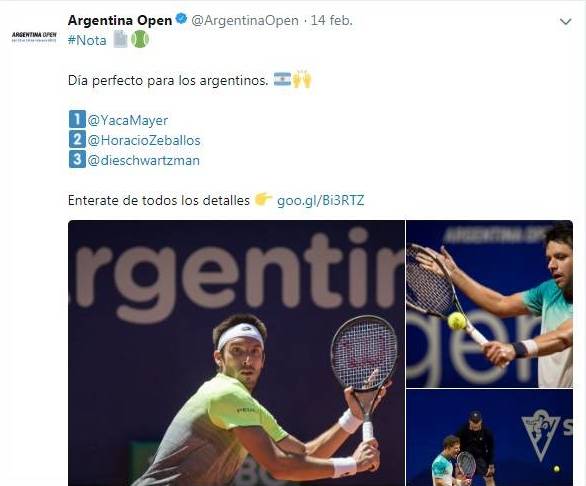Click the raised hands emoji
Screen dimensions: 586x486
[x=302, y=79]
